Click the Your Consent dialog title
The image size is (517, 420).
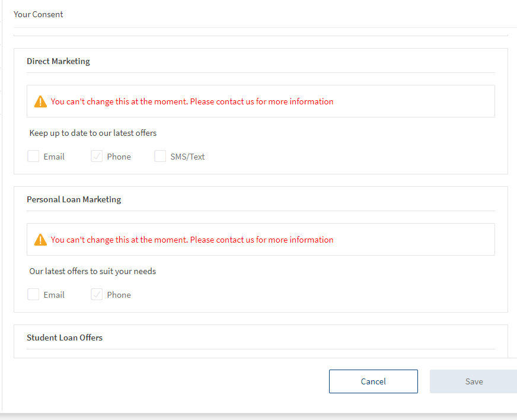pyautogui.click(x=39, y=14)
